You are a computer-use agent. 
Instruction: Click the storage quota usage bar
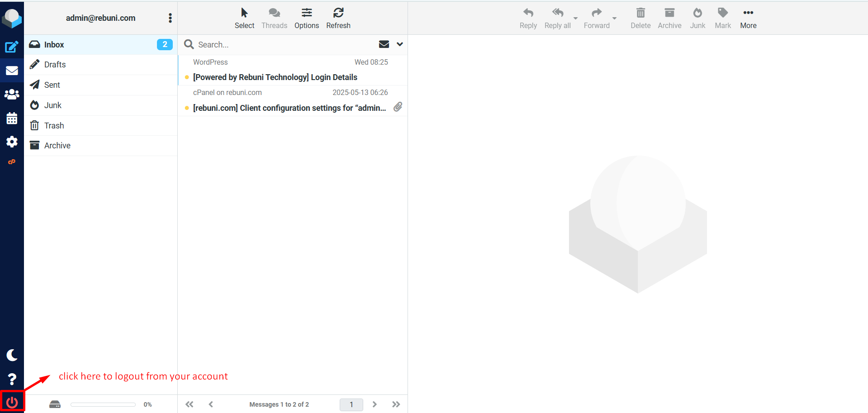(x=103, y=404)
